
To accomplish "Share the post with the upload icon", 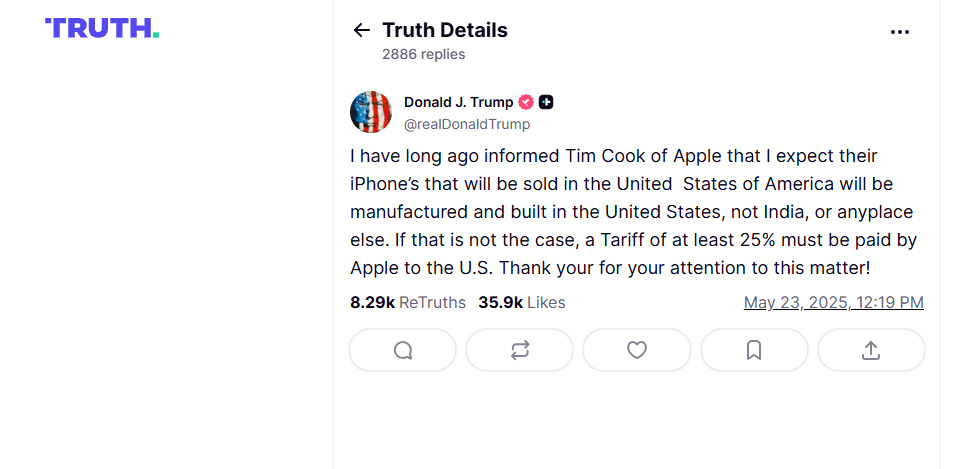I will point(871,350).
